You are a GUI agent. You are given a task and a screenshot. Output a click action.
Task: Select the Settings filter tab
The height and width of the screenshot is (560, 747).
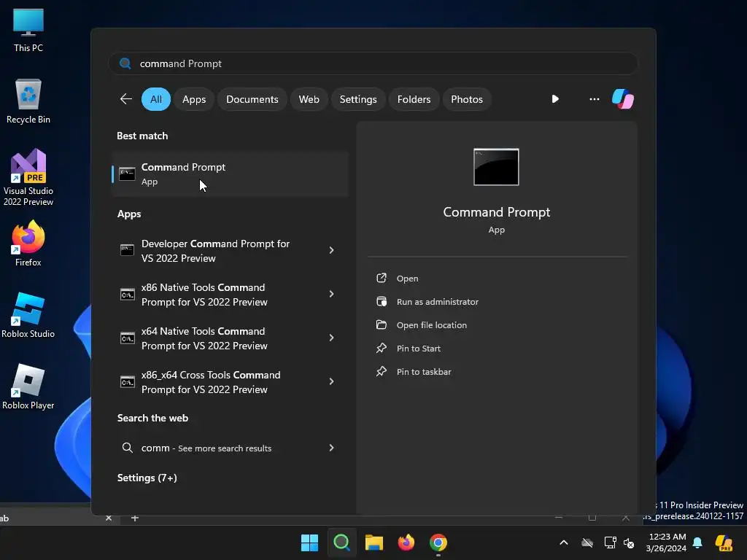(357, 99)
